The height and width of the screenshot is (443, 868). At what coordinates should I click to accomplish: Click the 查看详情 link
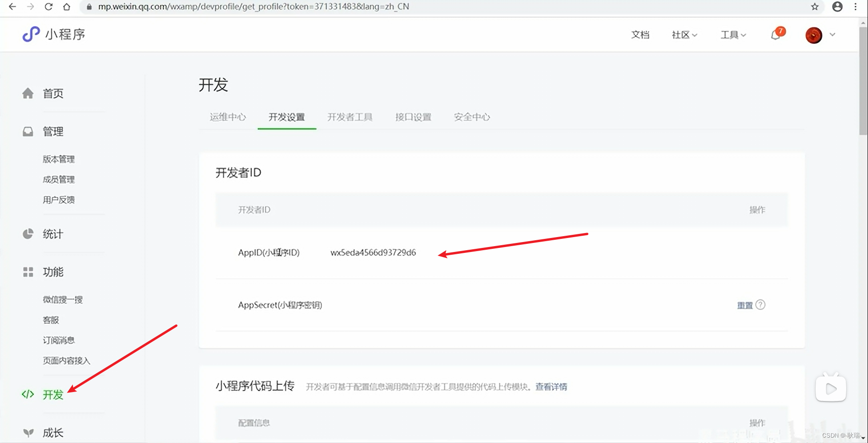[551, 387]
